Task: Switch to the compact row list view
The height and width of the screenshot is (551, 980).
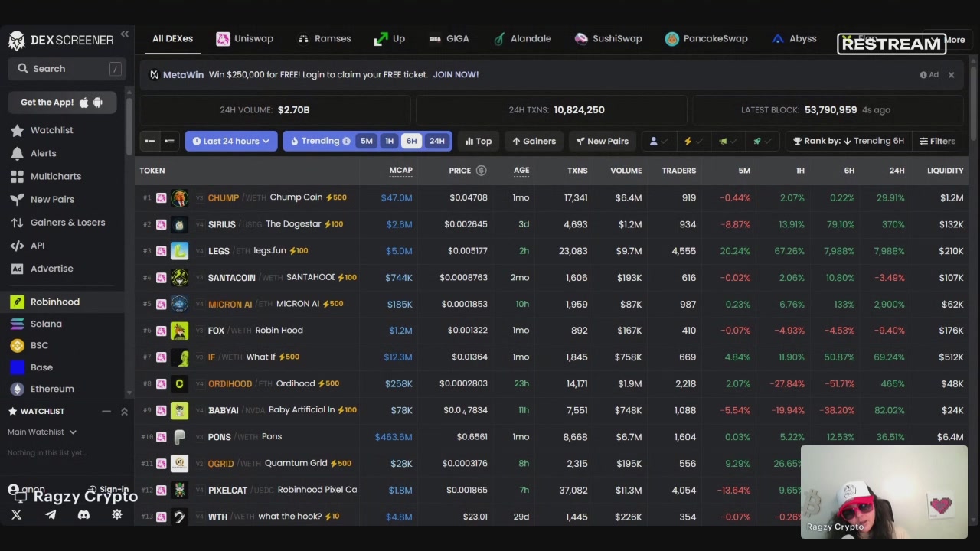Action: tap(150, 141)
